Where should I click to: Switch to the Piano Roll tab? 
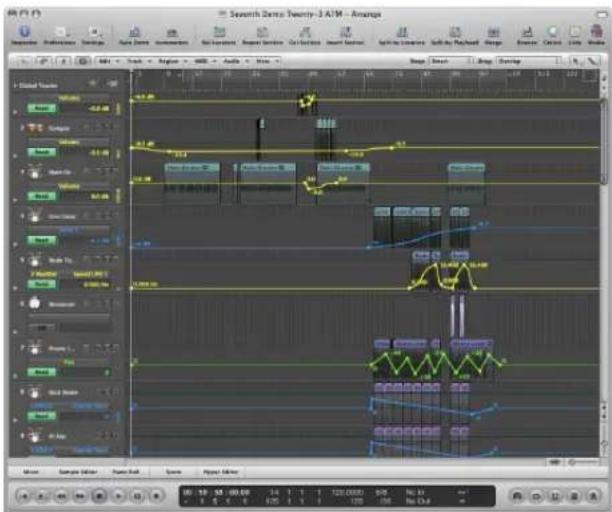click(126, 472)
